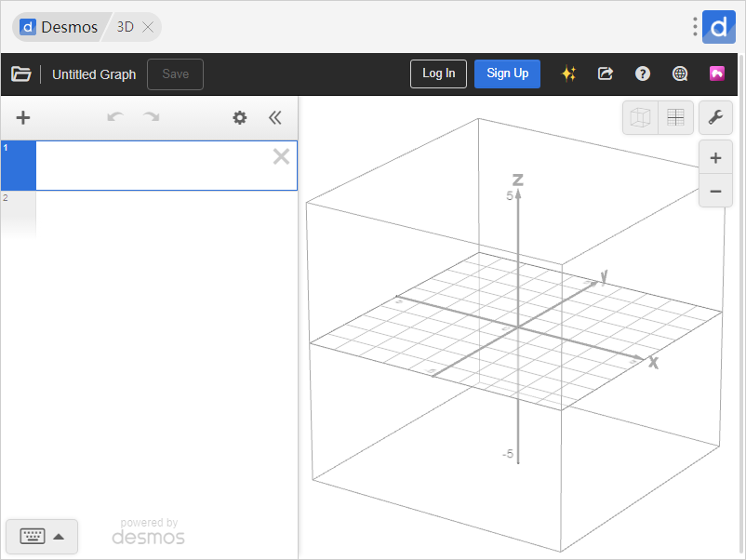Zoom in on the 3D graph
This screenshot has width=746, height=560.
tap(714, 158)
